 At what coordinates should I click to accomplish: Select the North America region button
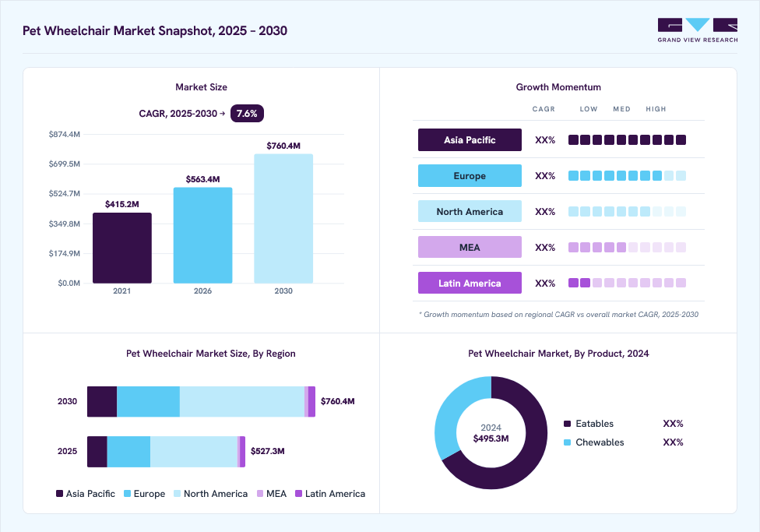(x=470, y=211)
